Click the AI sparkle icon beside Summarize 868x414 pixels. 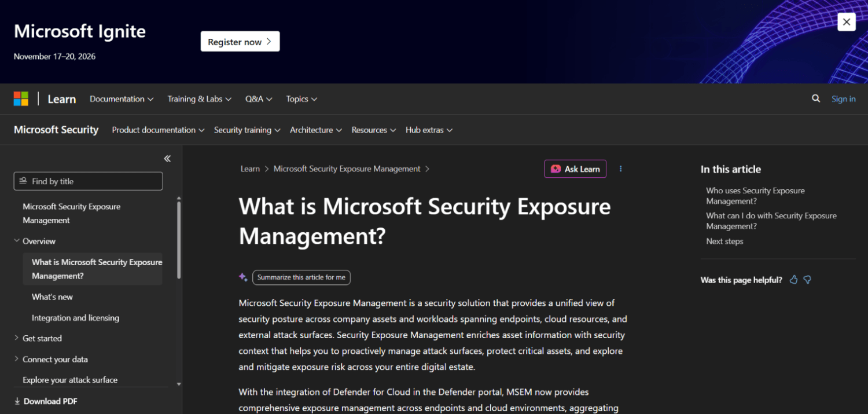click(x=243, y=277)
